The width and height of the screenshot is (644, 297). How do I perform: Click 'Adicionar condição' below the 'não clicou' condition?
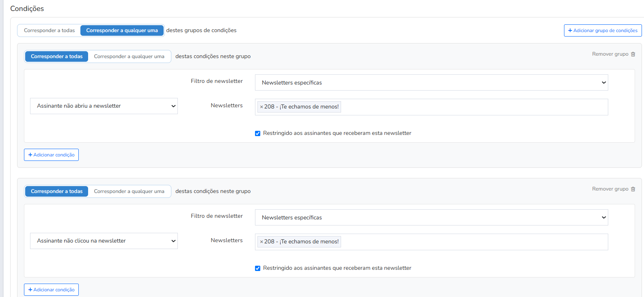click(51, 290)
